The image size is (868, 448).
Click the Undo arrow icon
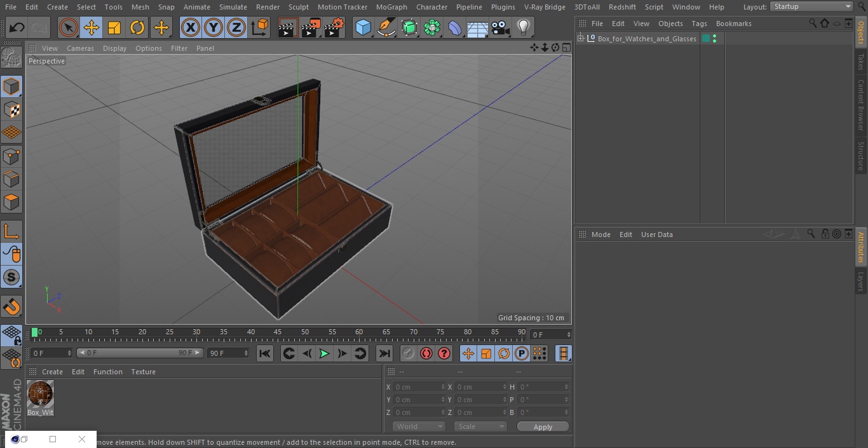pos(17,28)
